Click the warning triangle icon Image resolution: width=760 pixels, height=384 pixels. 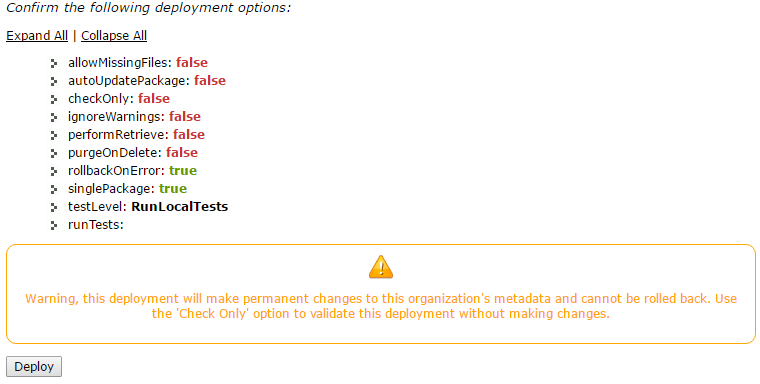click(x=381, y=267)
